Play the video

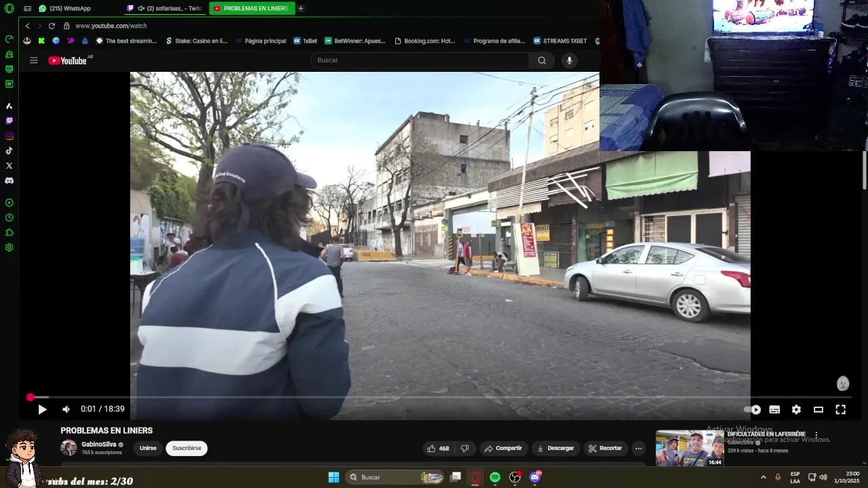(x=42, y=409)
